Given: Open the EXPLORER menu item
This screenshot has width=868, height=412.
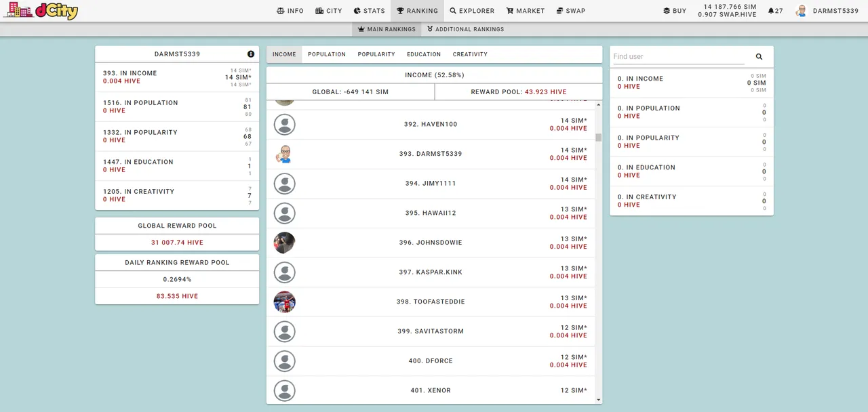Looking at the screenshot, I should coord(472,11).
